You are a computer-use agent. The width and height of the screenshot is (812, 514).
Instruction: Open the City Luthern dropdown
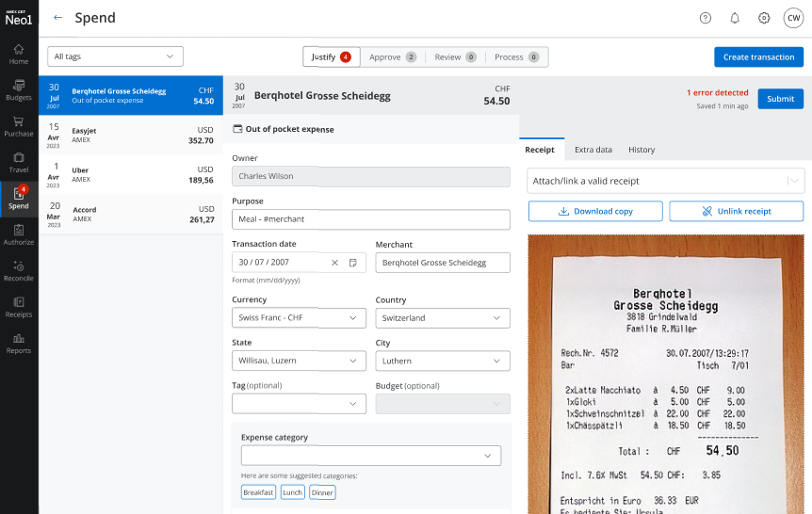point(443,361)
